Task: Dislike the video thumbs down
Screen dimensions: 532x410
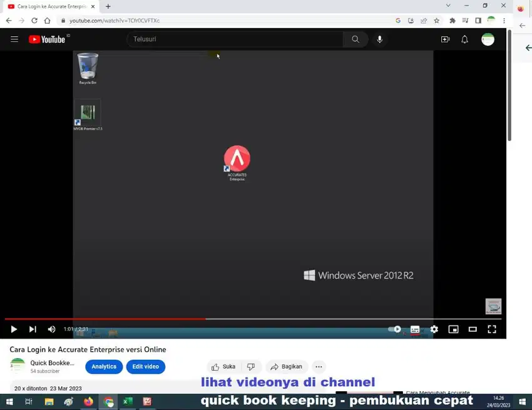Action: (x=251, y=367)
